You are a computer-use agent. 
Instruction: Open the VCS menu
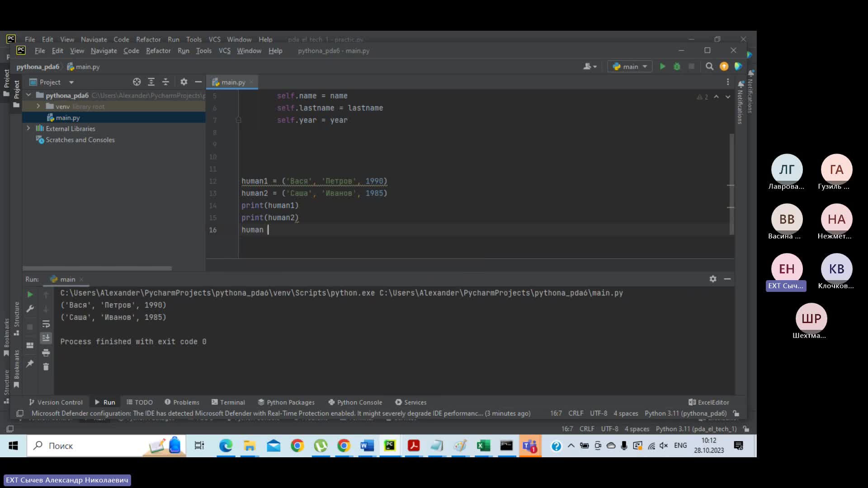coord(225,51)
